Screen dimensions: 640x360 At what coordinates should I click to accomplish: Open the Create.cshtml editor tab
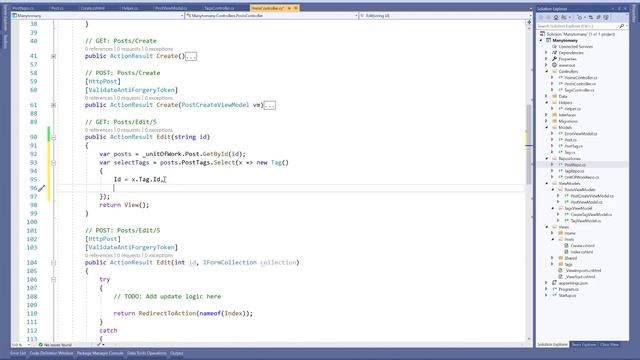point(92,8)
